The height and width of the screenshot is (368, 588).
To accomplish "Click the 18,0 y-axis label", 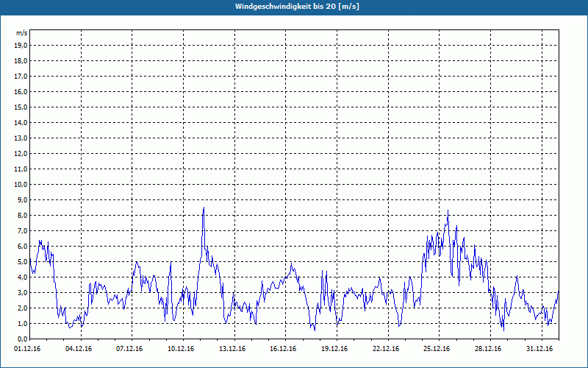I will 21,61.
